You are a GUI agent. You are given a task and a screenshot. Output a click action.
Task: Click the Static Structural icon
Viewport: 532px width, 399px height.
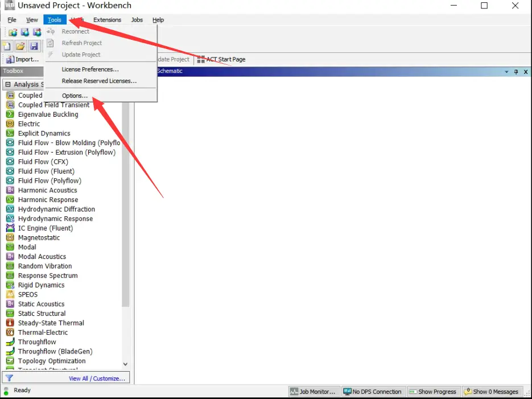(x=10, y=314)
